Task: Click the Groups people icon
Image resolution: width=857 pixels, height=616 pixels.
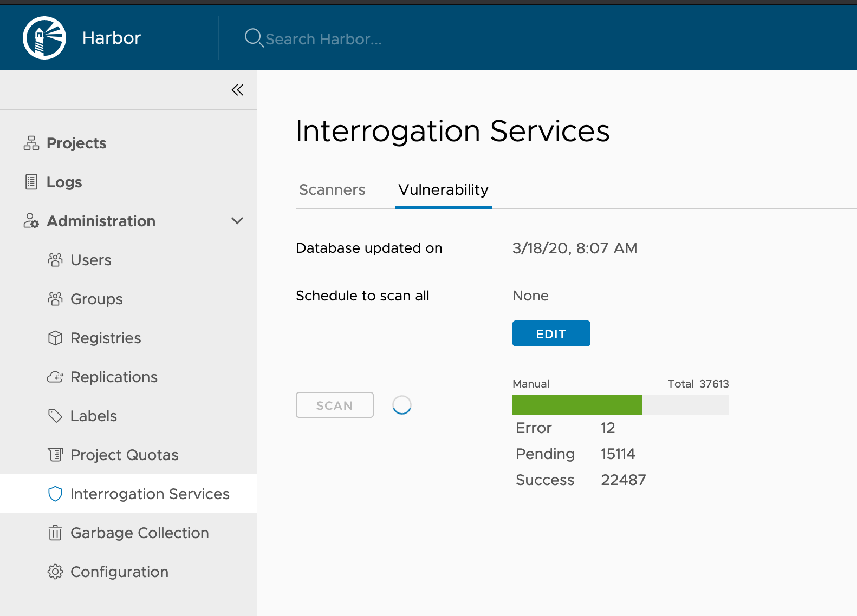Action: 55,299
